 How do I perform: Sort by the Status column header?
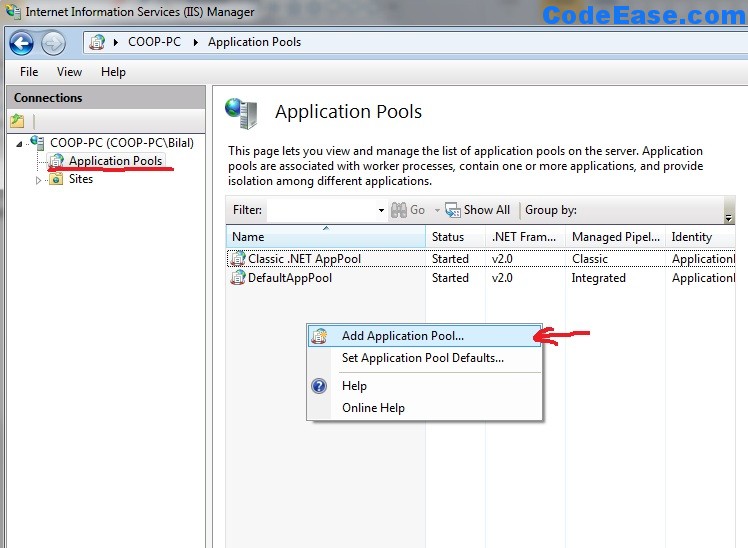point(456,237)
